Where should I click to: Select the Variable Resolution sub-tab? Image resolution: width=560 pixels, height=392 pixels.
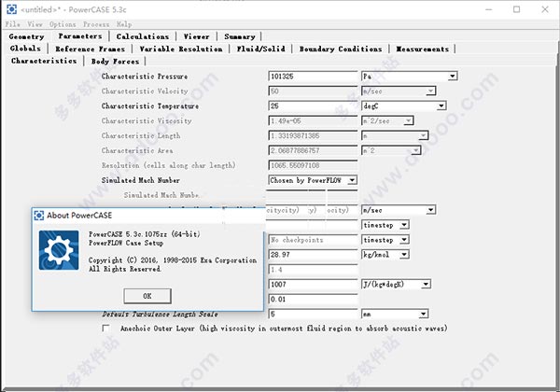(181, 49)
